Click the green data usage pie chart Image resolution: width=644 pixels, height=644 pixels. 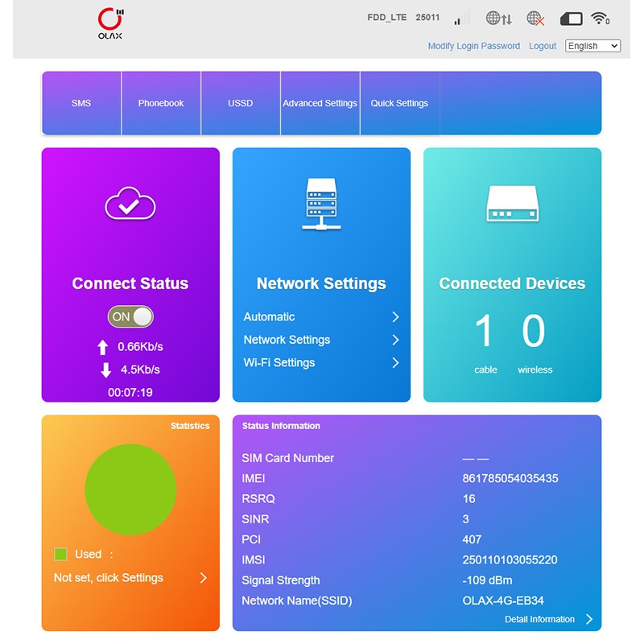130,490
